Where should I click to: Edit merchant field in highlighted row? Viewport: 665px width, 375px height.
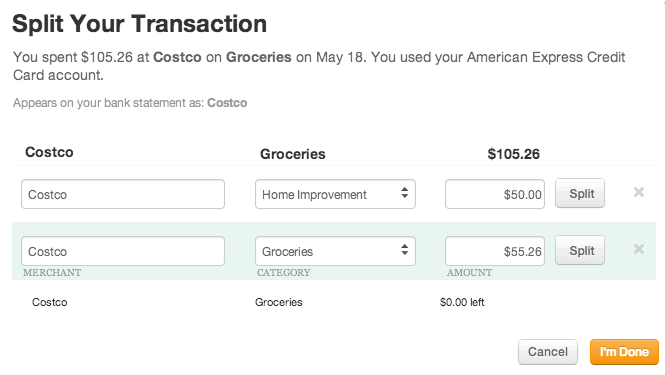click(x=123, y=251)
